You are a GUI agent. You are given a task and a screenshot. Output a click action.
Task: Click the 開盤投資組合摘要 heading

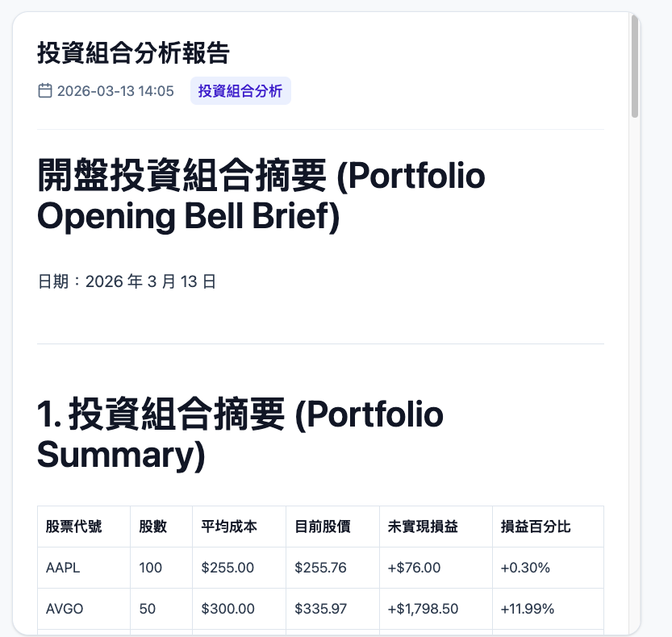260,196
